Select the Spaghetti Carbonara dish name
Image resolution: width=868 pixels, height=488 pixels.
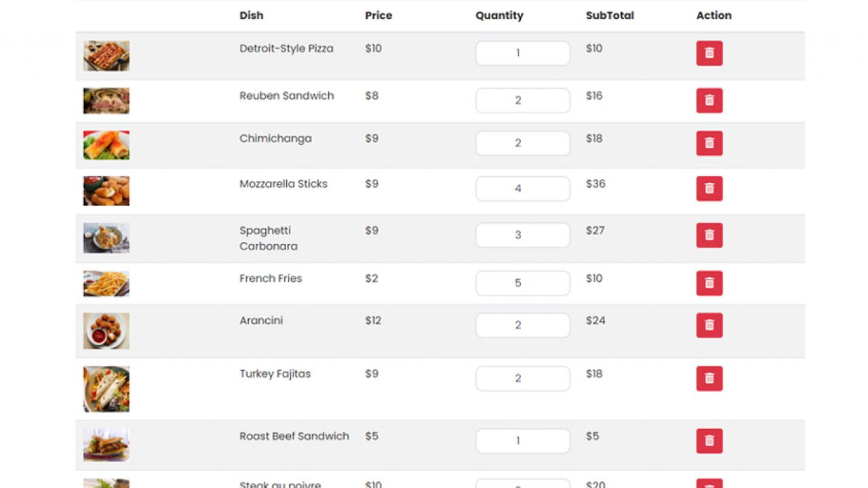point(269,238)
